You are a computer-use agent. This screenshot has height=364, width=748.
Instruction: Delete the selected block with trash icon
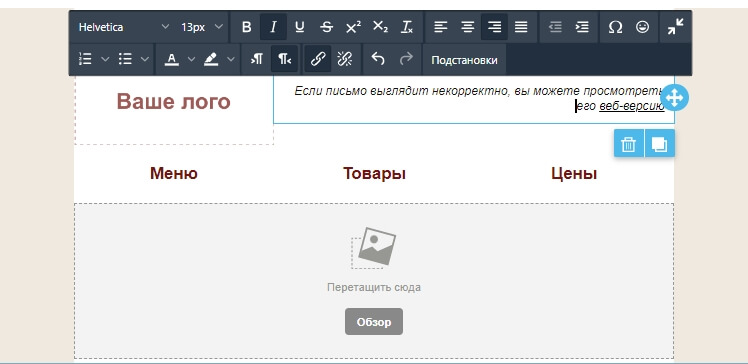(x=629, y=143)
